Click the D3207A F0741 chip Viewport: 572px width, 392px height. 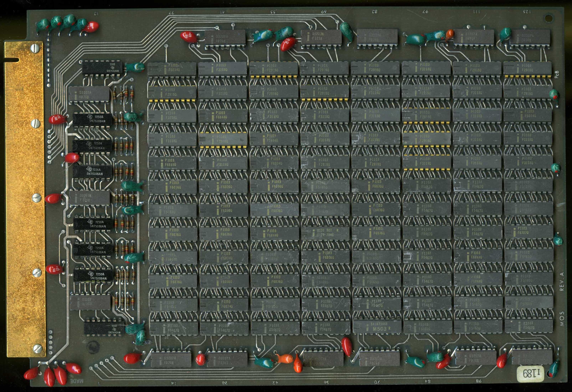(227, 360)
